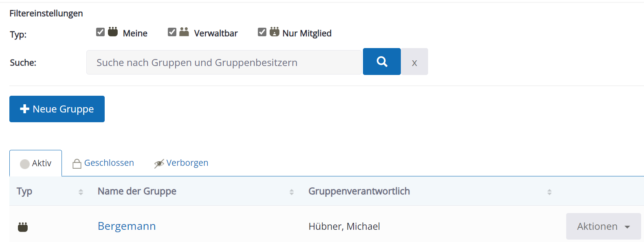Clear the search with the x button
Image resolution: width=644 pixels, height=242 pixels.
[414, 62]
